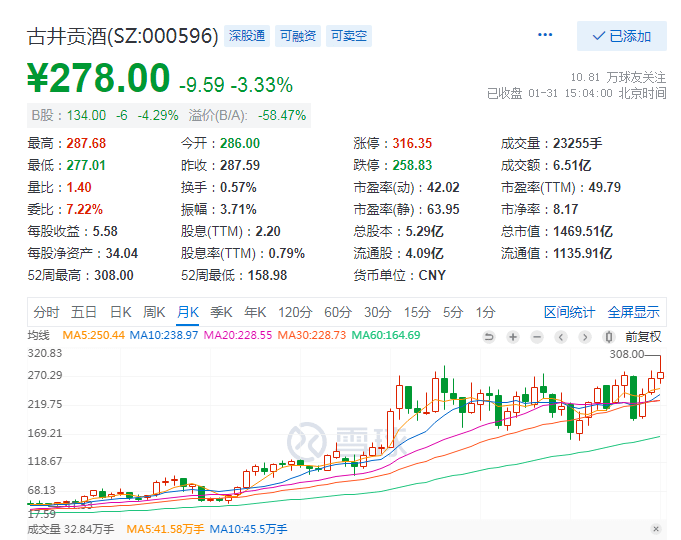Screen dimensions: 681x540
Task: Open the 前复权 adjustment dropdown
Action: pyautogui.click(x=643, y=336)
